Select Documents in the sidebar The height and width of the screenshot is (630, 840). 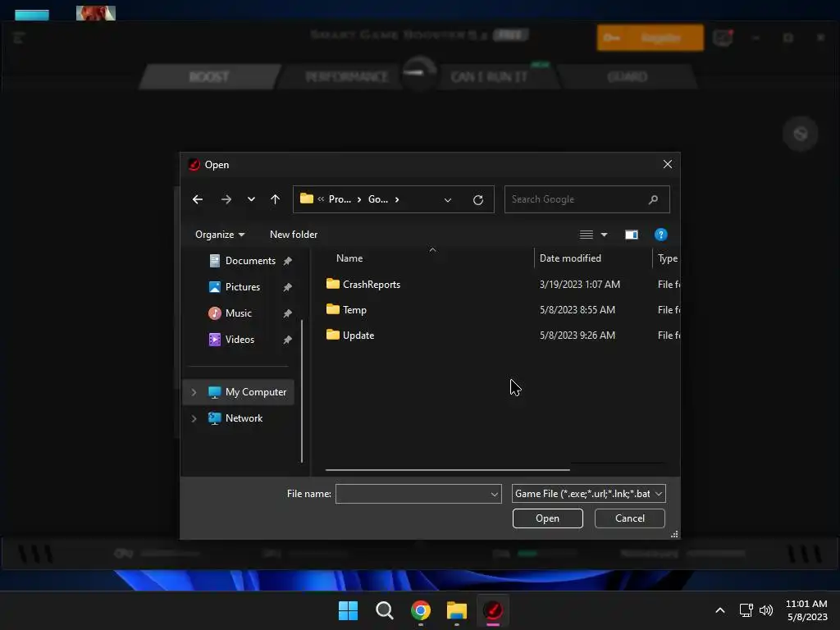(x=250, y=261)
